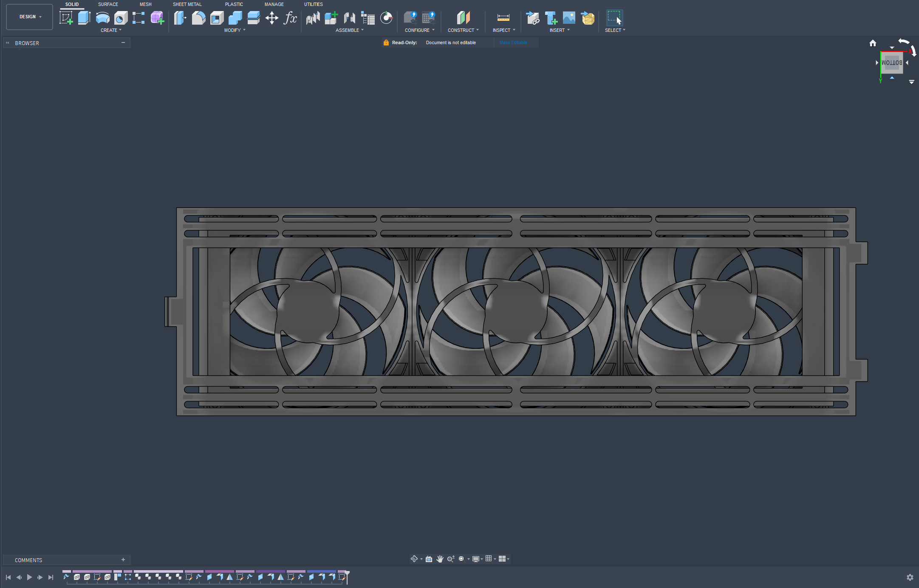919x588 pixels.
Task: Expand the CONSTRUCT dropdown menu
Action: tap(463, 30)
